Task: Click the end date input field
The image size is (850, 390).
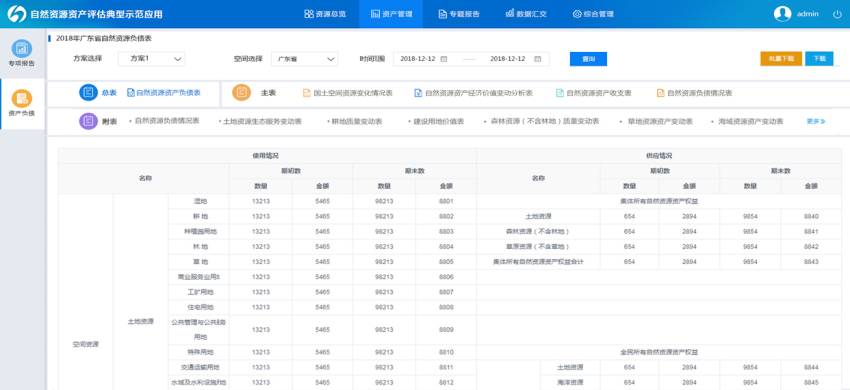Action: (507, 59)
